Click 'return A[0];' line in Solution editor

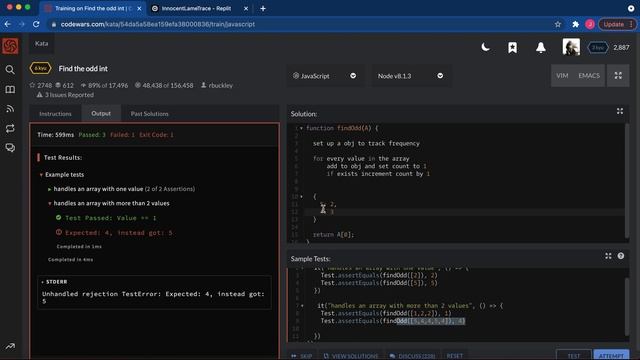333,235
